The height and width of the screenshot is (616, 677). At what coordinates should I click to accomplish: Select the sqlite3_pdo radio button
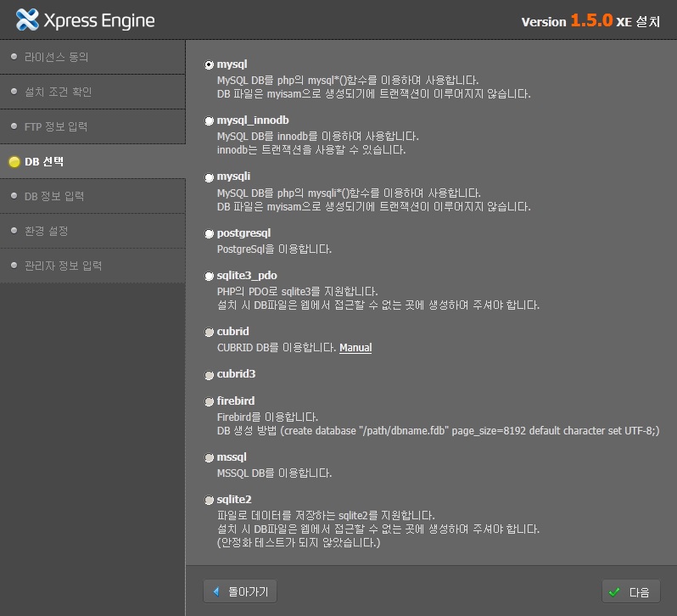click(x=209, y=276)
